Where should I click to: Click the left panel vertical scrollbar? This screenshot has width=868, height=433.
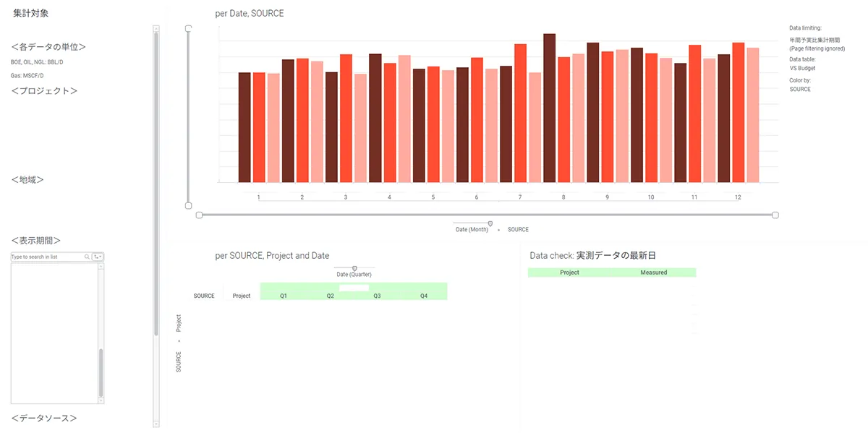point(156,181)
